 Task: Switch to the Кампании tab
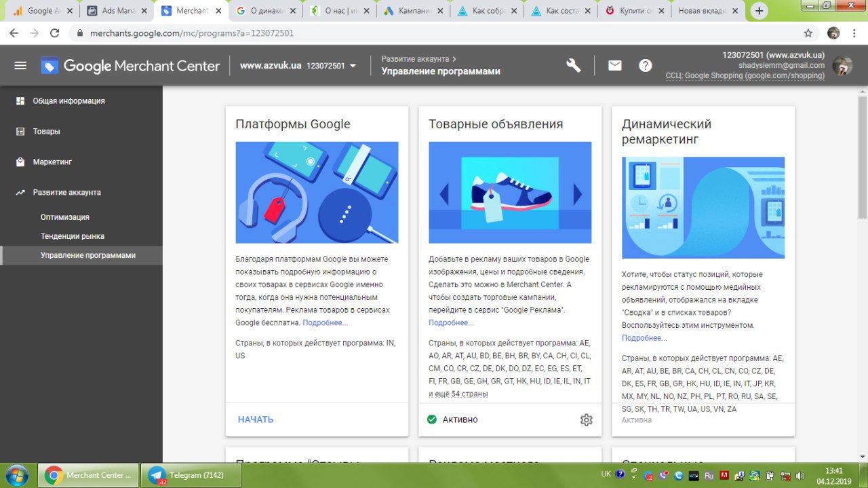click(413, 11)
